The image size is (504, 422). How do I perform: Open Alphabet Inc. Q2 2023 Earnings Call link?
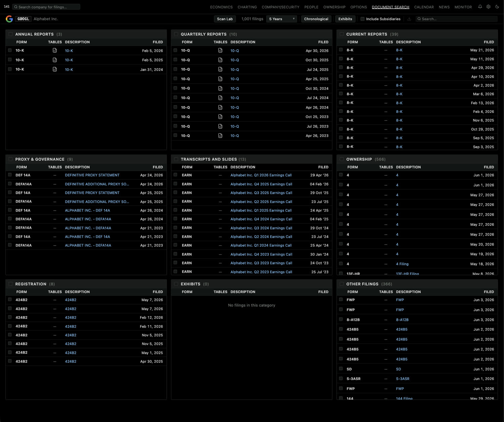click(x=261, y=272)
